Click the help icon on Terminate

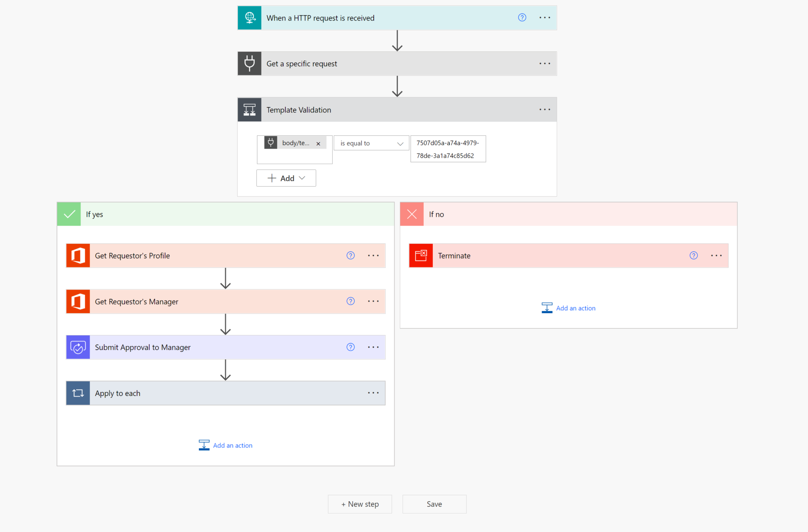point(693,255)
